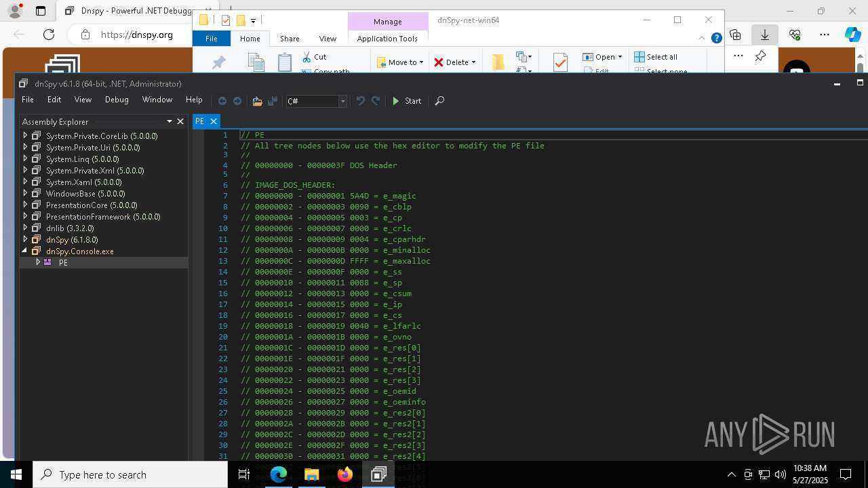Click the New folder icon in File Explorer ribbon

pos(498,62)
